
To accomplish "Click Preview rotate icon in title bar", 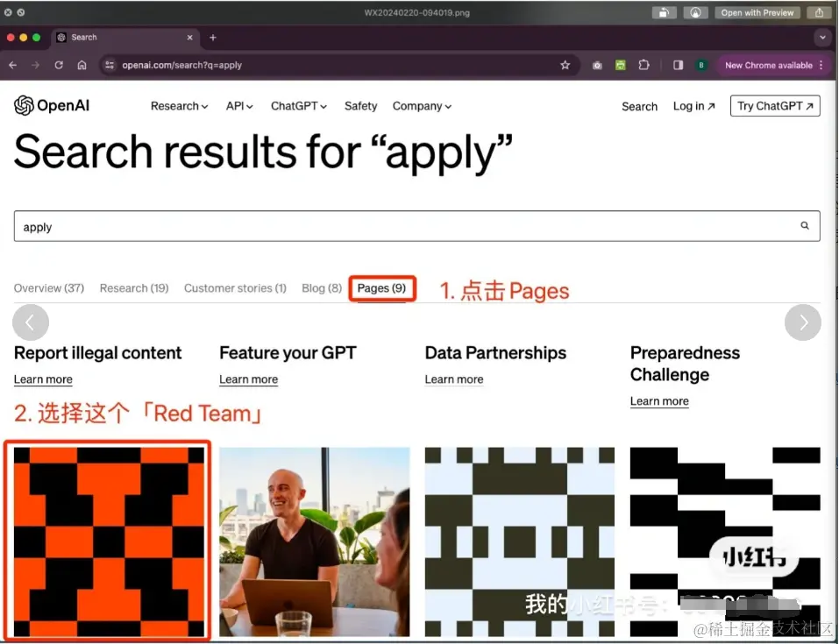I will click(664, 13).
